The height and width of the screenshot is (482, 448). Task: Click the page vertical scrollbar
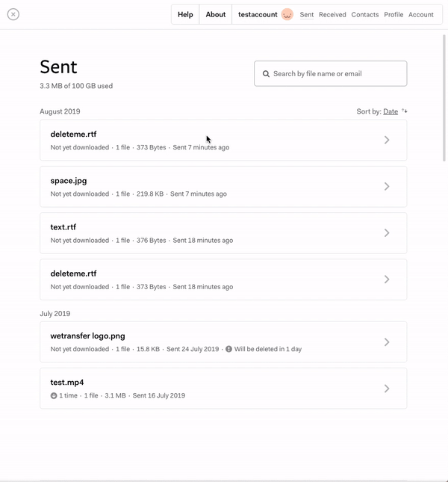445,90
